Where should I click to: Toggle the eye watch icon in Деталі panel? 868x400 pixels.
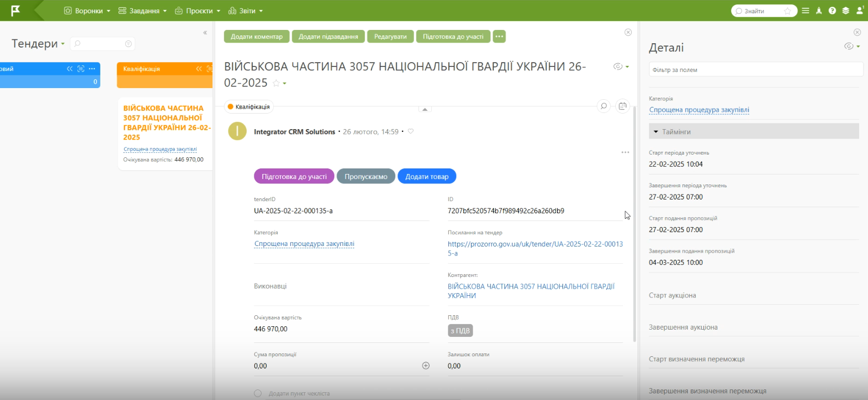(x=849, y=47)
